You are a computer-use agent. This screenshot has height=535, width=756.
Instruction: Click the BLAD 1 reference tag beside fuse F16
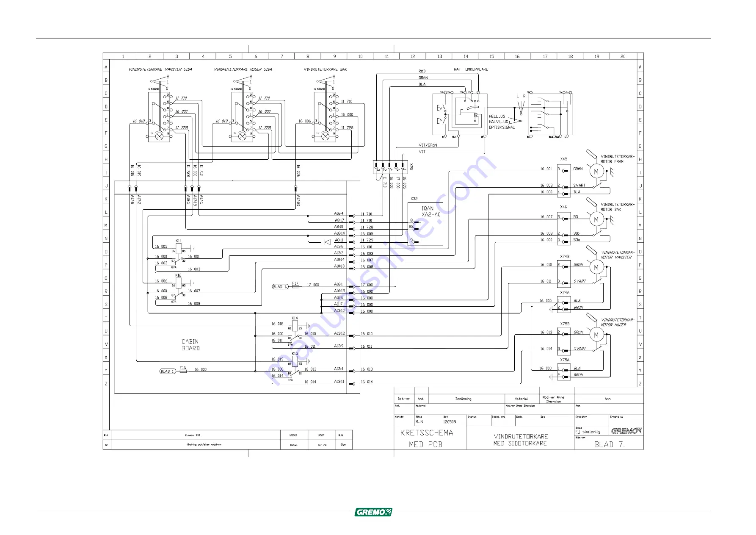point(167,371)
